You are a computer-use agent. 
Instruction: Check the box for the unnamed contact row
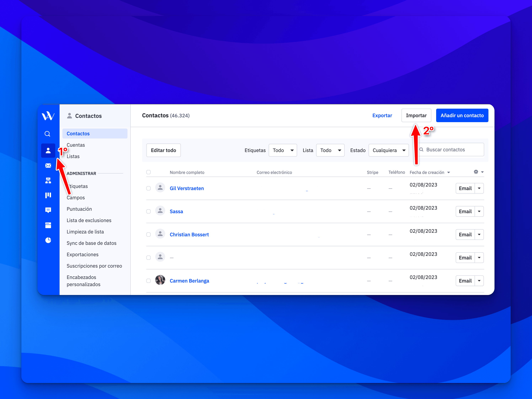(148, 258)
